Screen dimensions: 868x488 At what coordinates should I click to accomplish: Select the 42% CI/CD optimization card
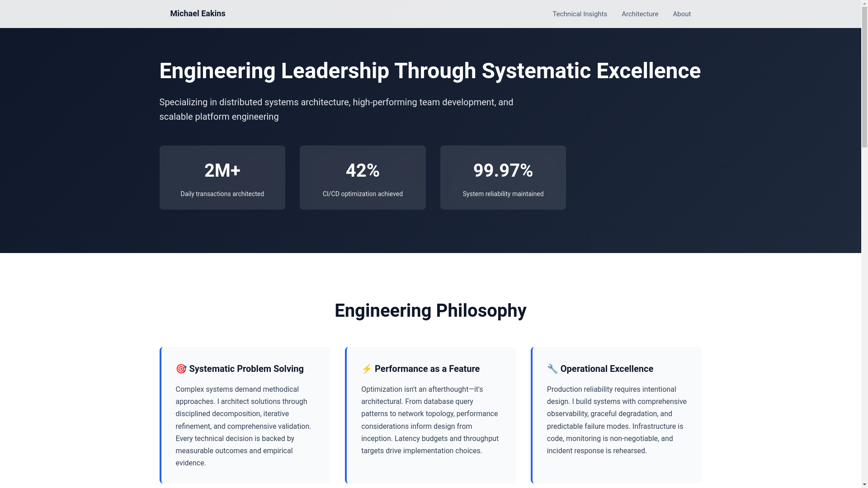[363, 178]
